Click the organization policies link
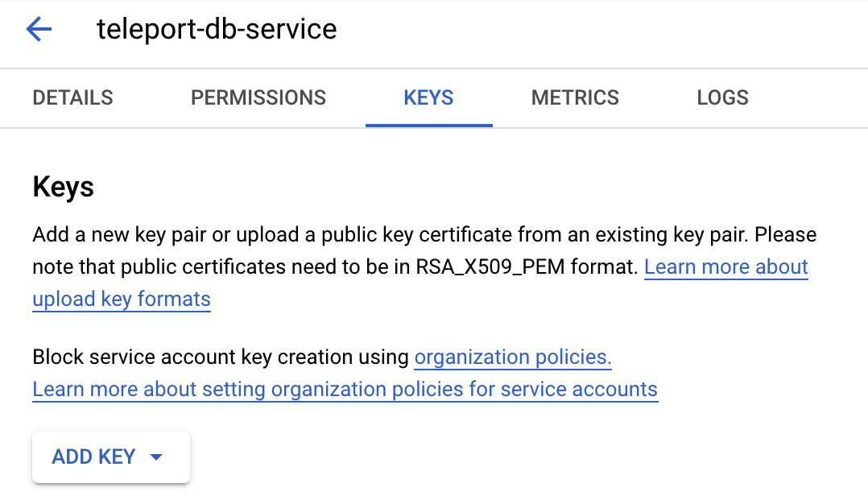Viewport: 868px width, 504px height. pos(512,357)
